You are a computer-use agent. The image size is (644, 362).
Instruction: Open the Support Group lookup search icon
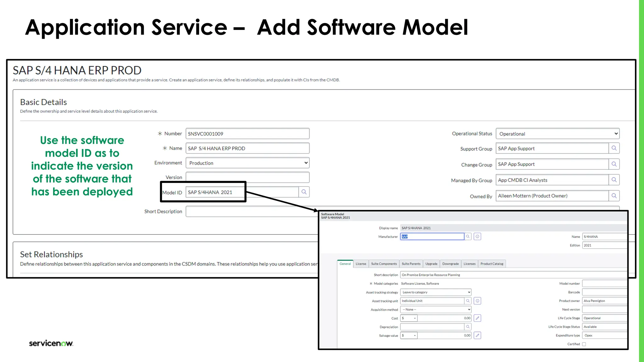(614, 148)
